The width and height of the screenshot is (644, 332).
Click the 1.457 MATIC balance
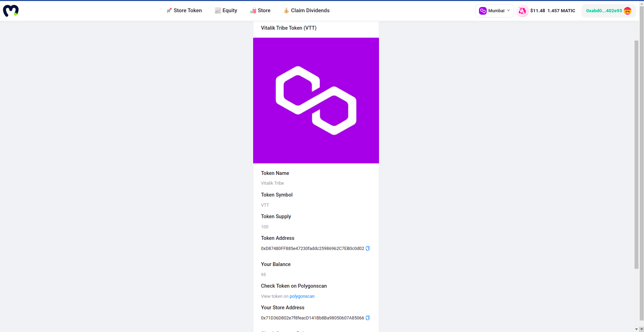[x=561, y=11]
